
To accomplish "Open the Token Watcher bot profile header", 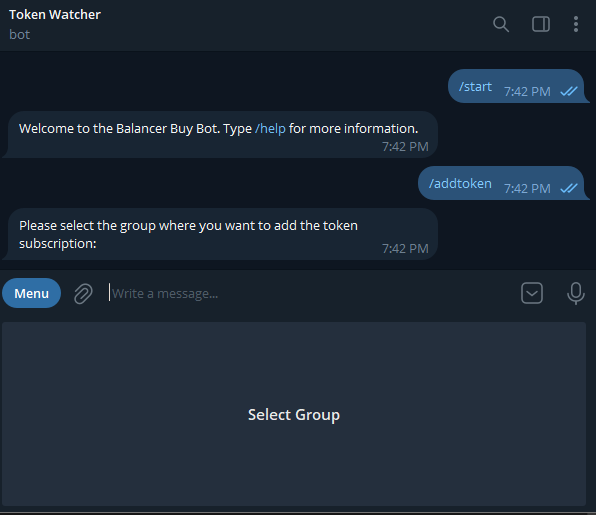I will point(55,24).
